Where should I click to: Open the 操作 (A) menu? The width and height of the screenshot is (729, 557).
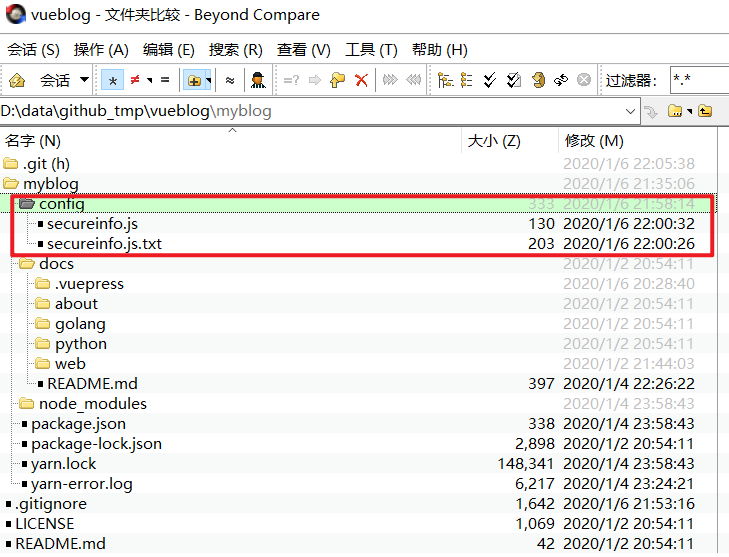pos(101,49)
